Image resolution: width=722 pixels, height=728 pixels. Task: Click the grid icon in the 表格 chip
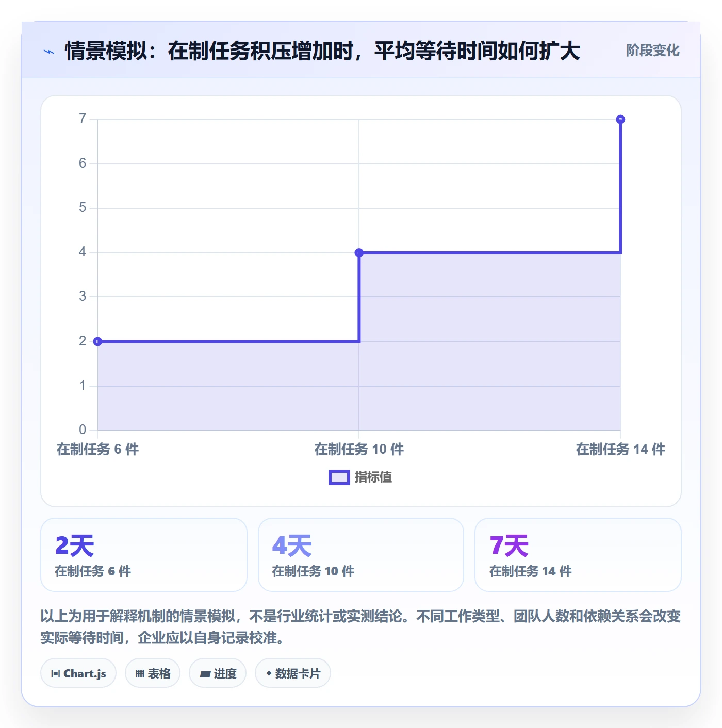(140, 674)
